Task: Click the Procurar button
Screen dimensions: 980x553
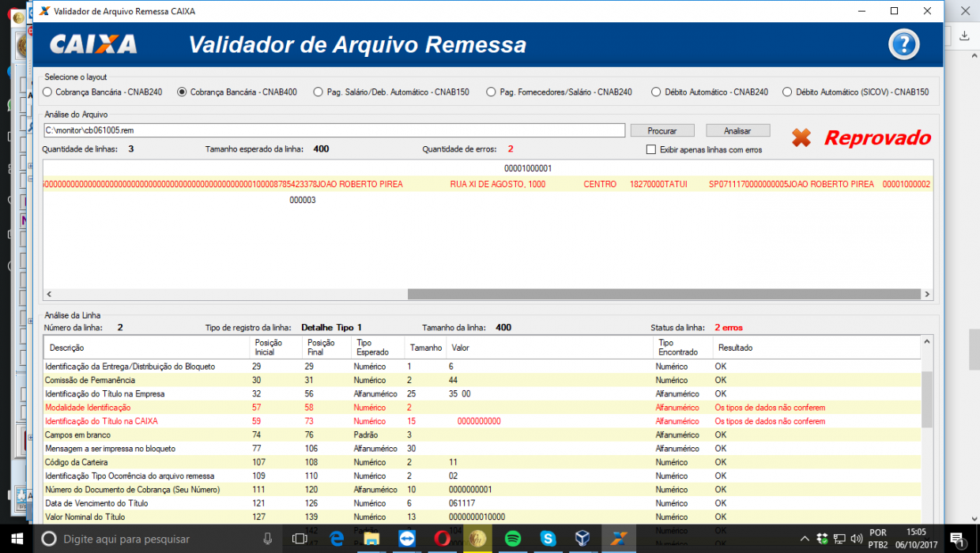Action: coord(662,130)
